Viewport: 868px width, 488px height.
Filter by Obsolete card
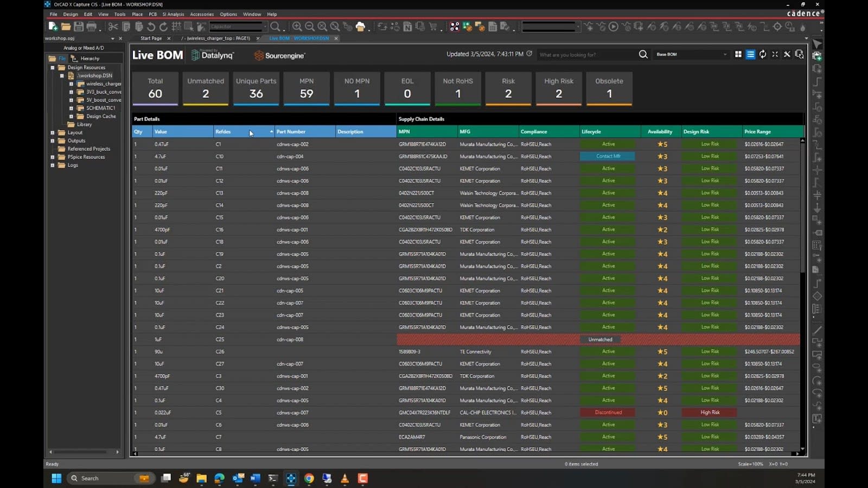[609, 88]
